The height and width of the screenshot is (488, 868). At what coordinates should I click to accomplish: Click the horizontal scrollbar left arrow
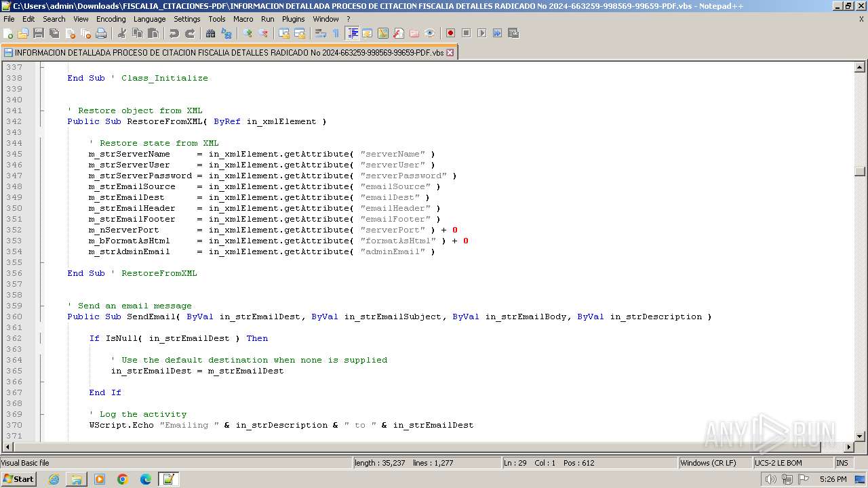click(8, 447)
